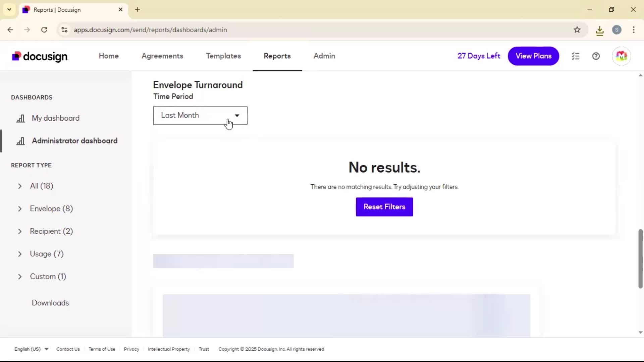Screen dimensions: 644x362
Task: Click the My dashboard bar chart icon
Action: [x=21, y=118]
